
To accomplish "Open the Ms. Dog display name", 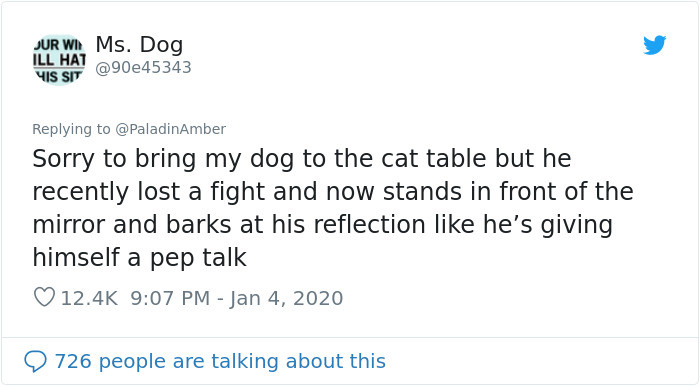I will [139, 45].
